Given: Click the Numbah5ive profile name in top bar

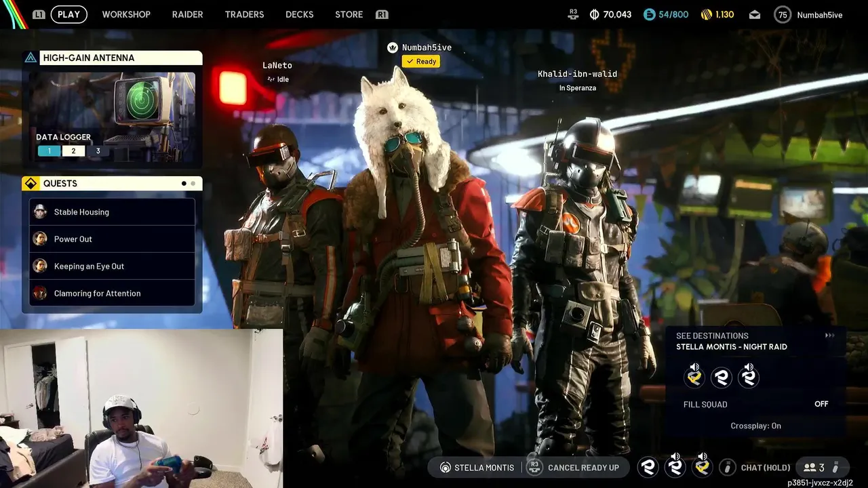Looking at the screenshot, I should (x=820, y=15).
